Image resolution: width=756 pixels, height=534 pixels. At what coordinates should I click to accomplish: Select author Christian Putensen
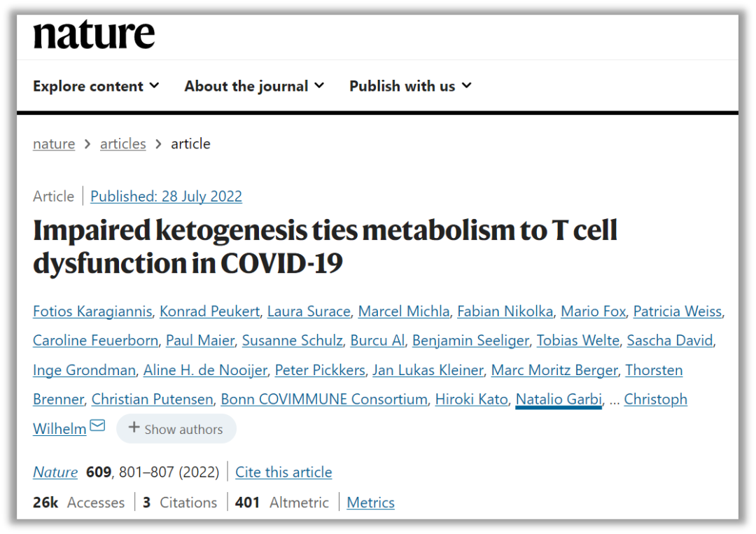click(153, 399)
